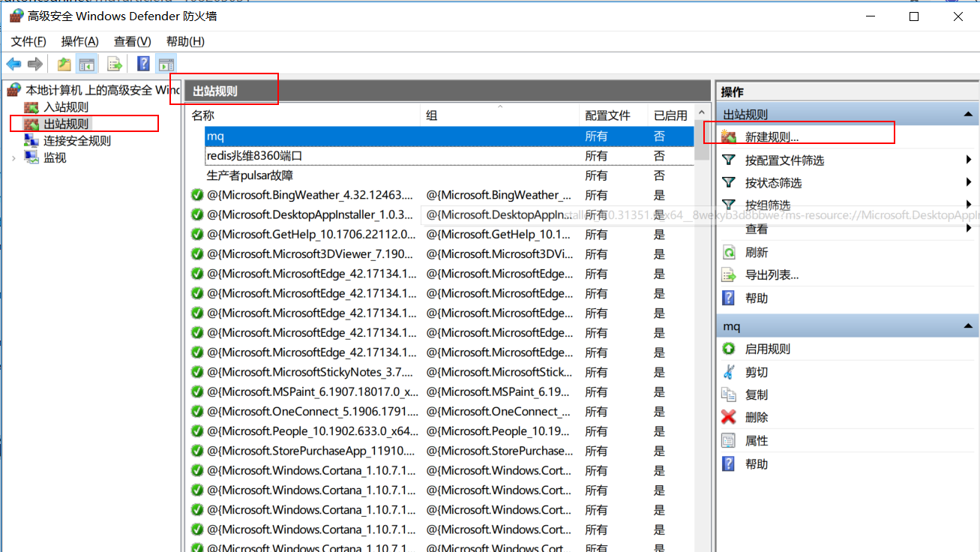The image size is (980, 552).
Task: Click the show/hide console tree toolbar icon
Action: tap(86, 64)
